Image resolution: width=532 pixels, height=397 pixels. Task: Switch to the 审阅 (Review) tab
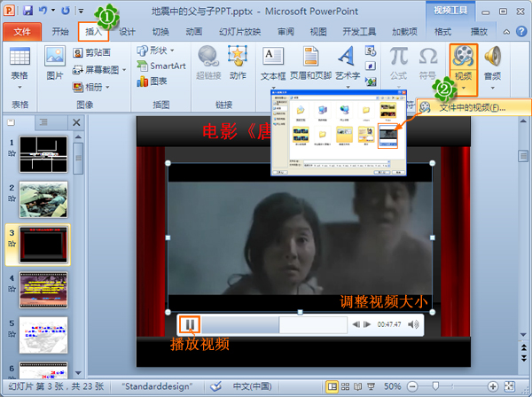coord(286,32)
